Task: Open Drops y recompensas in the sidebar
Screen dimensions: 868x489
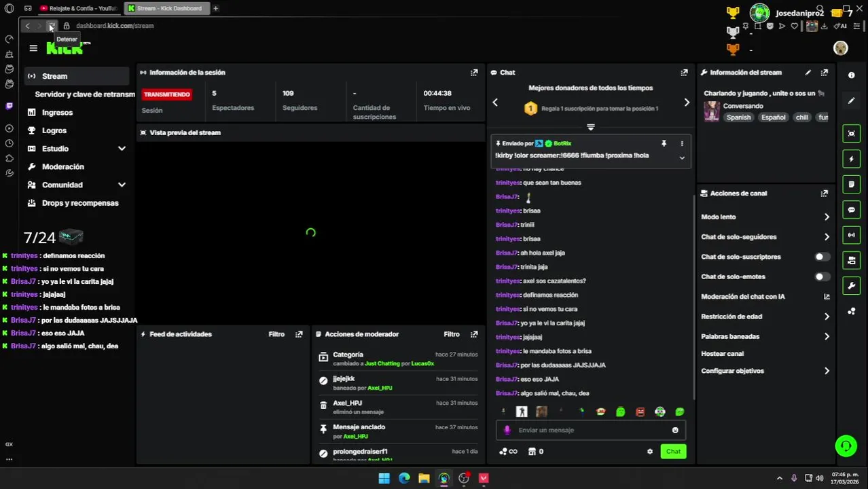Action: tap(80, 203)
